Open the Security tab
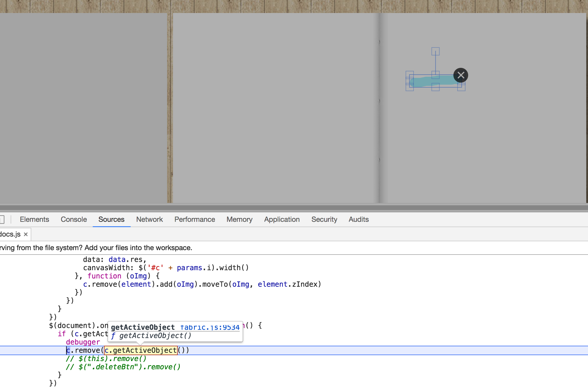588x387 pixels. [324, 219]
